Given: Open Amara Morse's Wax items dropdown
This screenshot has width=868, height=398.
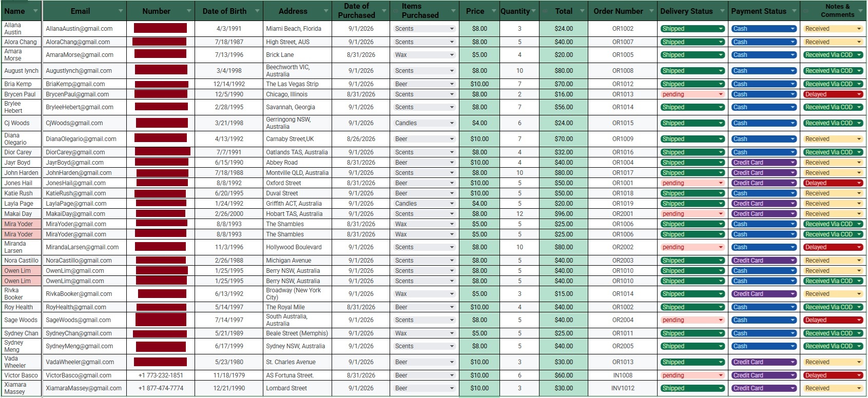Looking at the screenshot, I should coord(425,55).
